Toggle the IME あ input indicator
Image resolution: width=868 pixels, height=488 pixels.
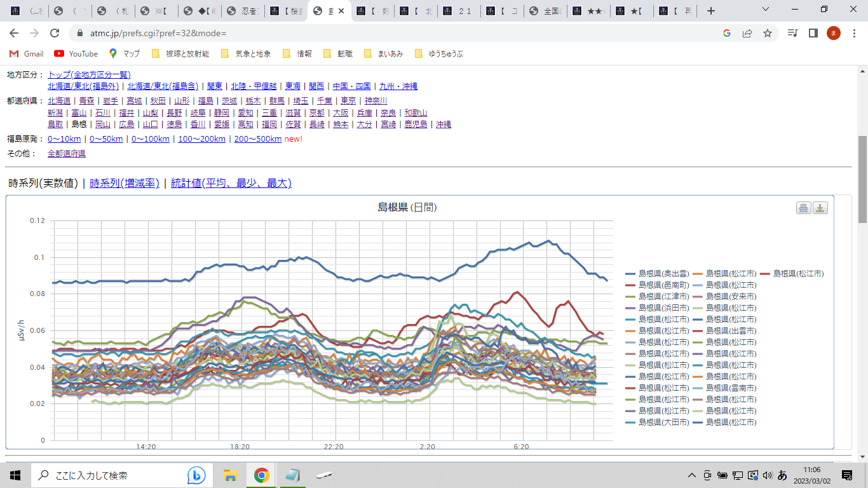[x=782, y=475]
